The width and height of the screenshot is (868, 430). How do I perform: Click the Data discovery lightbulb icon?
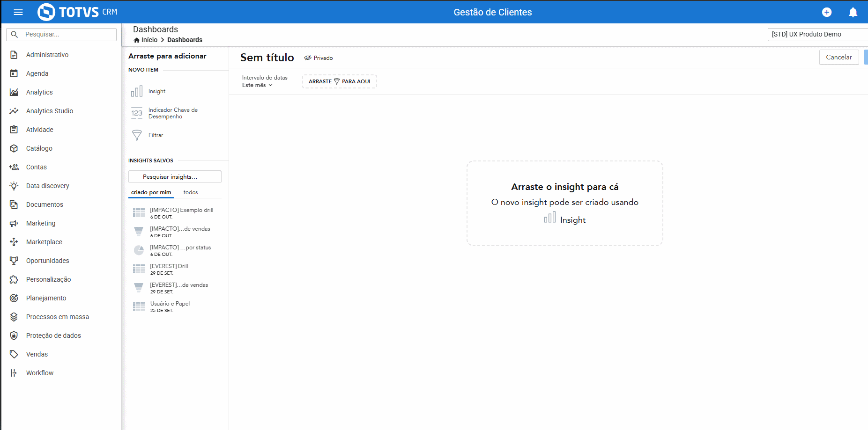click(14, 186)
